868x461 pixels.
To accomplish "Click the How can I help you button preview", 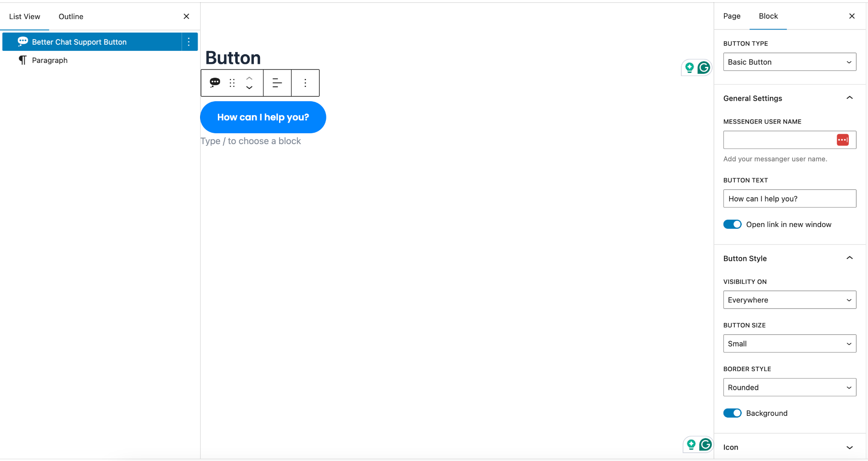I will click(x=263, y=117).
